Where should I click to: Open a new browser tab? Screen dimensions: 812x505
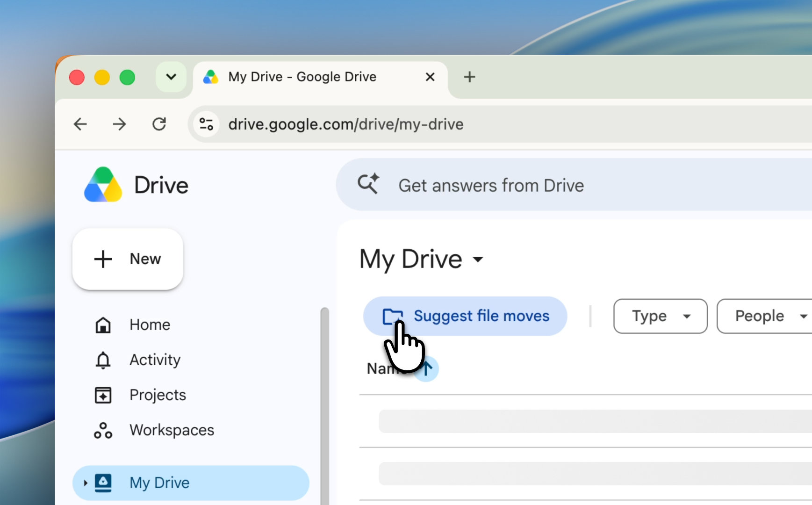point(469,77)
